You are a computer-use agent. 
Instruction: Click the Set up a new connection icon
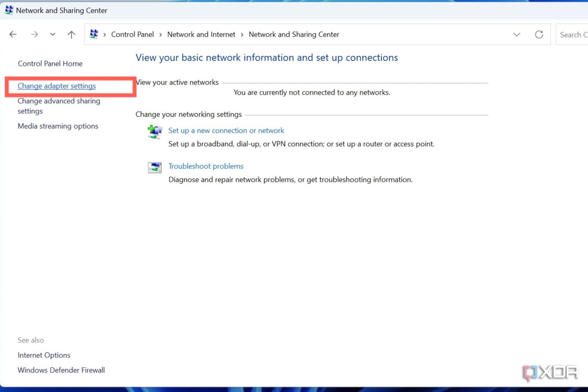[x=154, y=132]
